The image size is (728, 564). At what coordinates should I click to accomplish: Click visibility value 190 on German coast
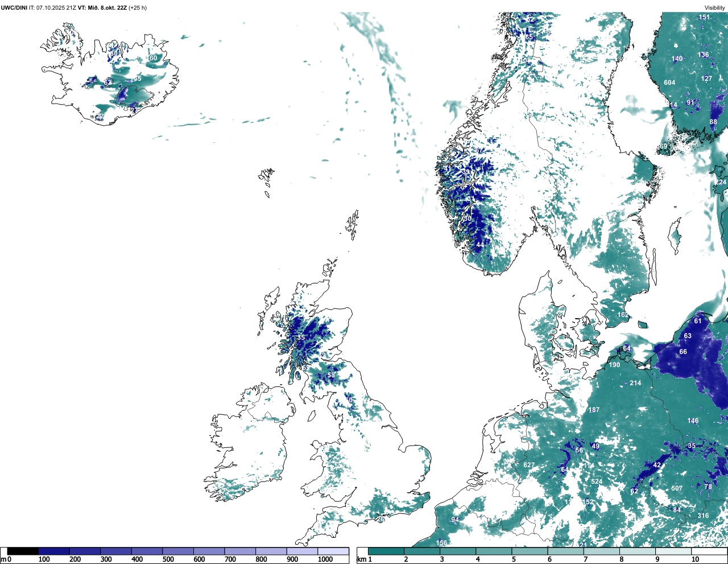[x=614, y=365]
